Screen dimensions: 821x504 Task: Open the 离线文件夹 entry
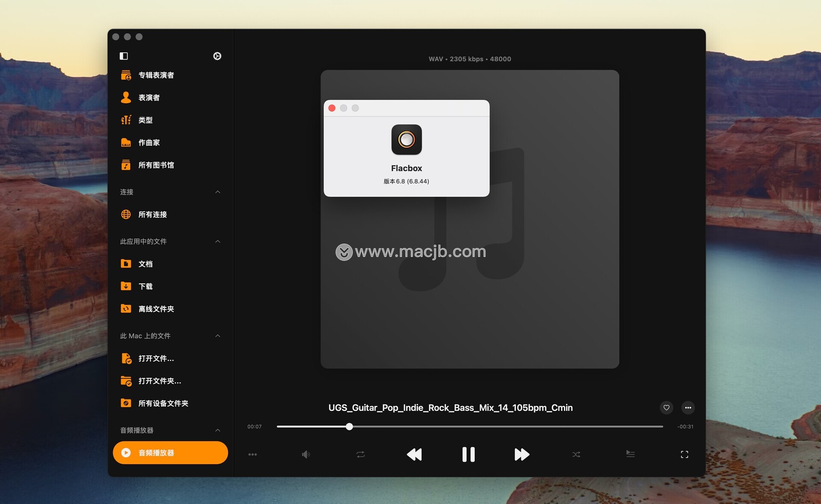170,309
